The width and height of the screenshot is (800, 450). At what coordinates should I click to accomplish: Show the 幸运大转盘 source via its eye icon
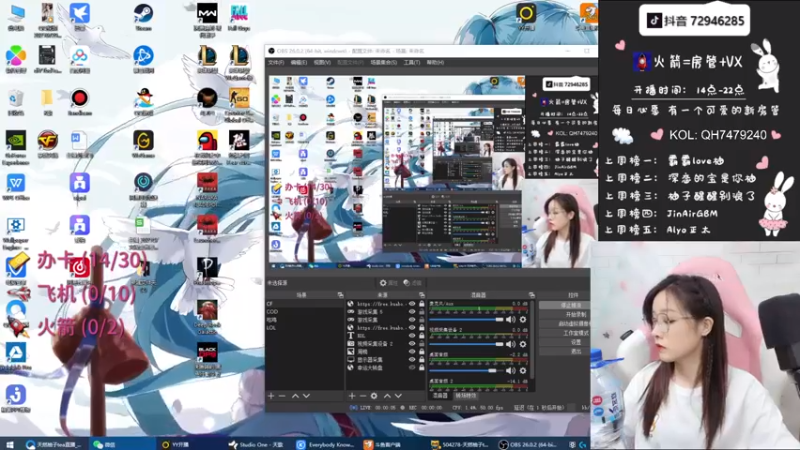[412, 368]
